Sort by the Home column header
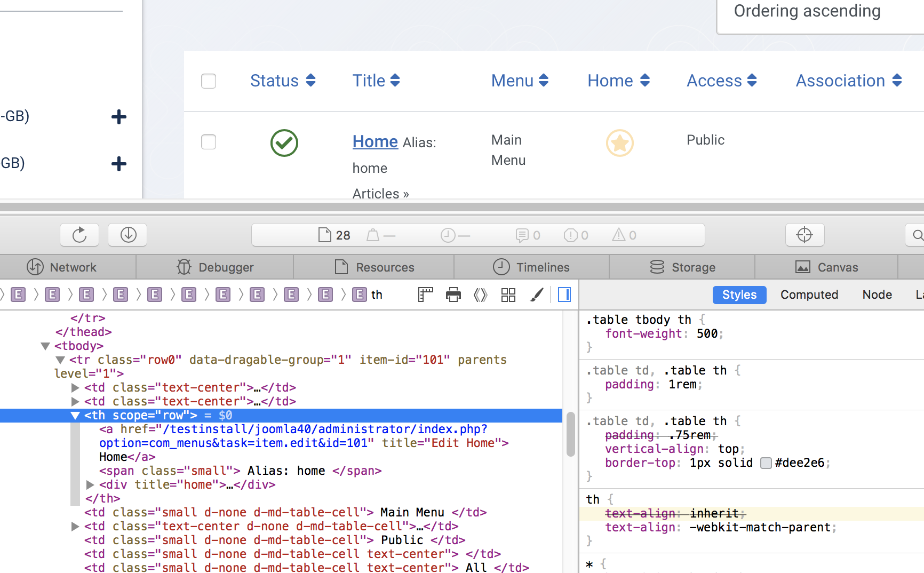The image size is (924, 573). (x=618, y=81)
